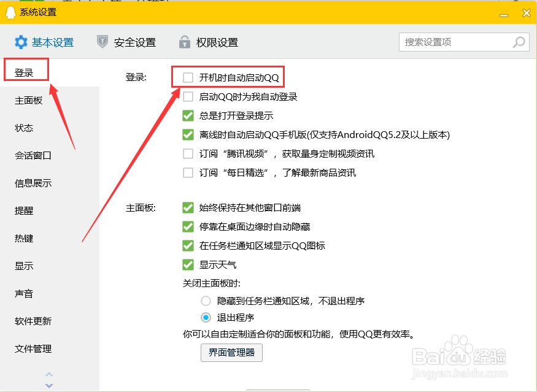Open 软件更新 settings in sidebar
The image size is (537, 392).
(33, 321)
